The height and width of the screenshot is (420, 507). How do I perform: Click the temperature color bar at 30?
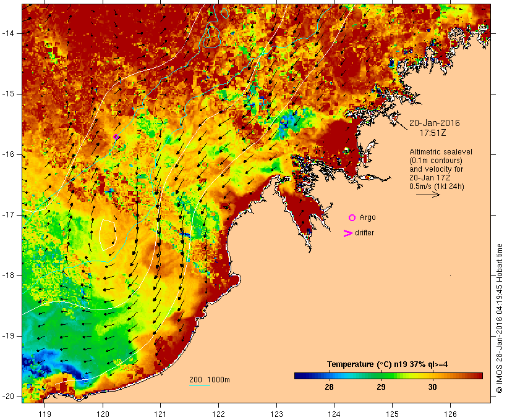[x=432, y=376]
